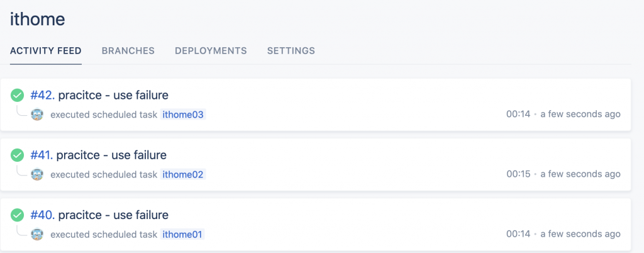Click the green success icon for build #42
Screen dimensions: 644x253
point(18,96)
